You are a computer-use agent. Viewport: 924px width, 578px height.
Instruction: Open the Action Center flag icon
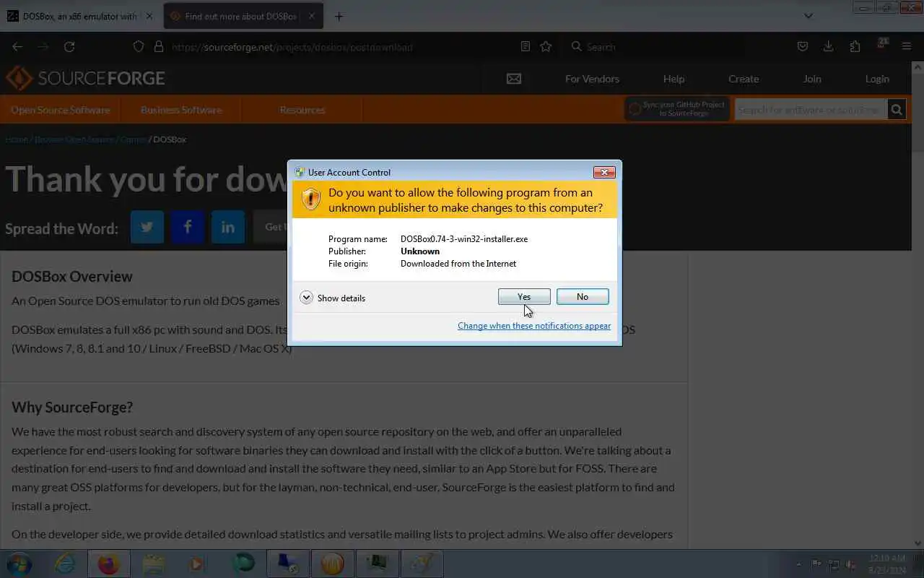(x=817, y=564)
